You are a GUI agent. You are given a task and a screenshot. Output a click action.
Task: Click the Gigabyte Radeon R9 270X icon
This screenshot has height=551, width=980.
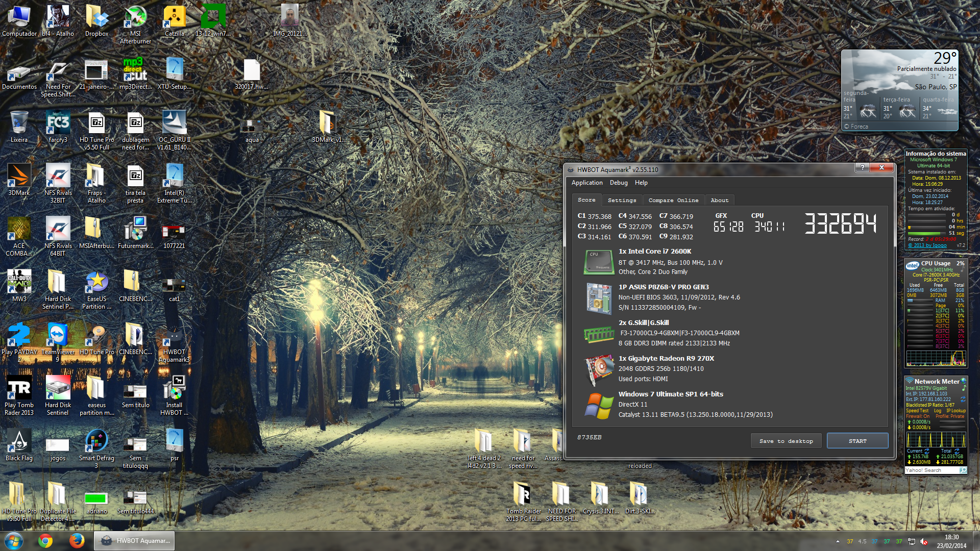coord(598,370)
